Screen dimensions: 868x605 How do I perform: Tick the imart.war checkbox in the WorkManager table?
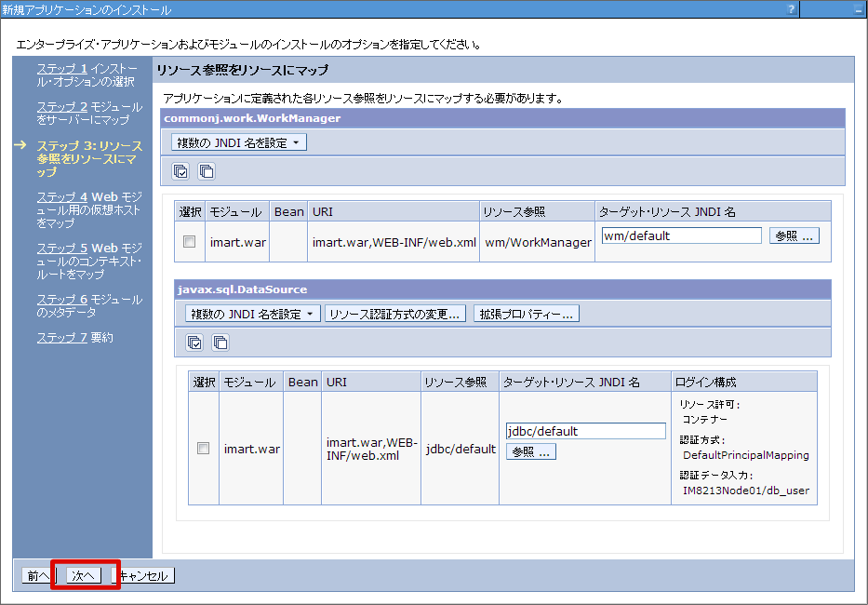pos(190,242)
